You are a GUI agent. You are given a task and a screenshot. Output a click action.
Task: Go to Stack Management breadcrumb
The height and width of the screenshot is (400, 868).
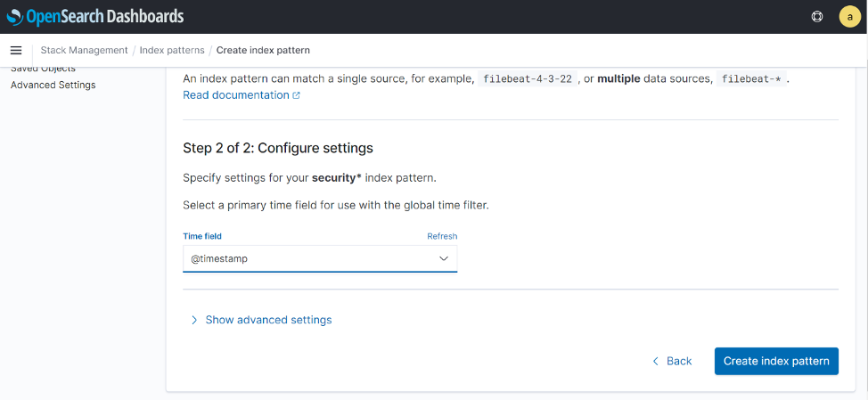pyautogui.click(x=84, y=51)
